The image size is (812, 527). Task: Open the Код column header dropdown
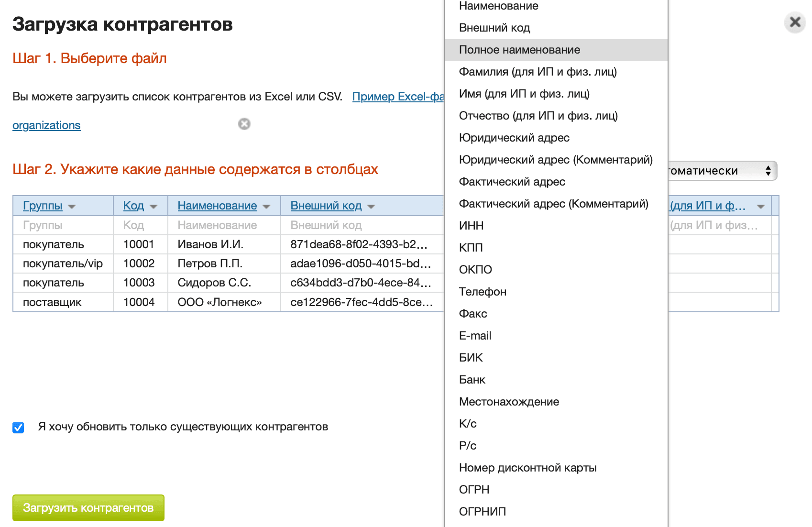click(154, 206)
